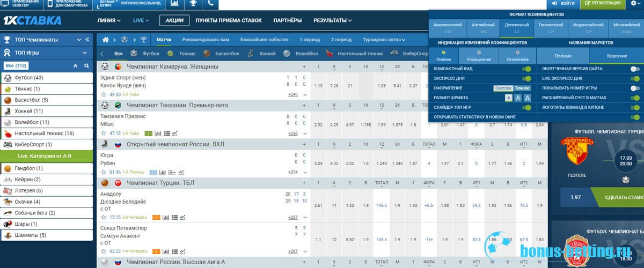
Task: Open the Акции promotions button
Action: tap(174, 21)
